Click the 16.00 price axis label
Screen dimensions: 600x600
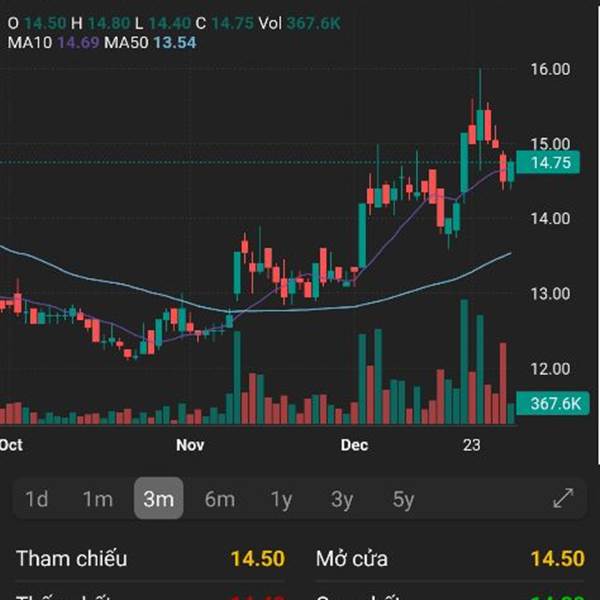(x=550, y=69)
